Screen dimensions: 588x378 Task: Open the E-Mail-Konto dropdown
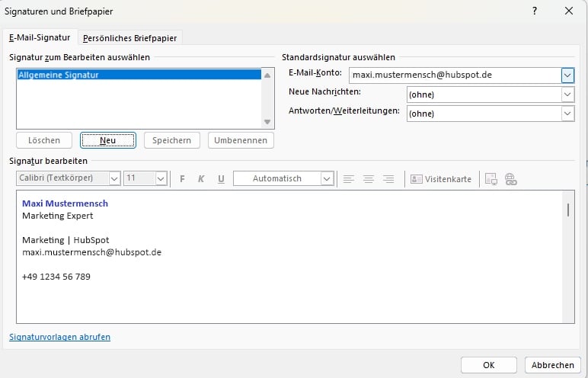click(x=567, y=75)
